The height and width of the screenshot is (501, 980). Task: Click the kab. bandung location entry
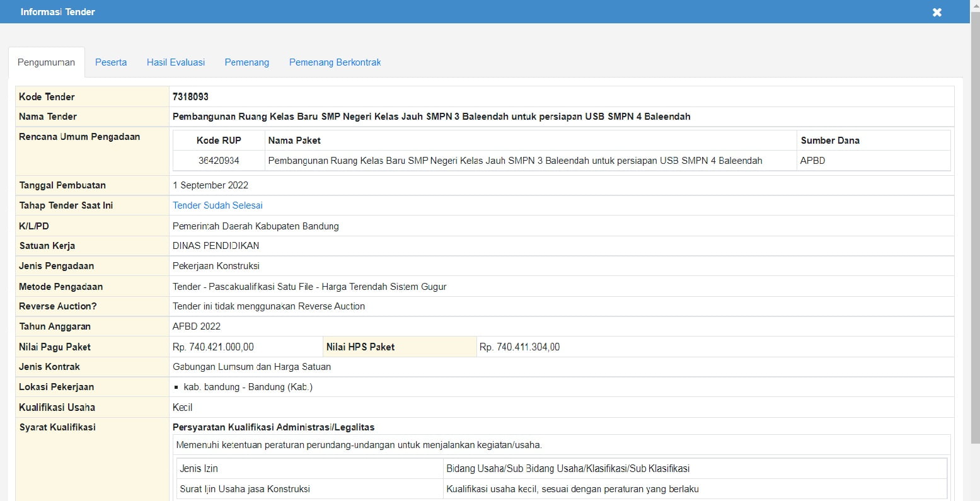[x=248, y=387]
